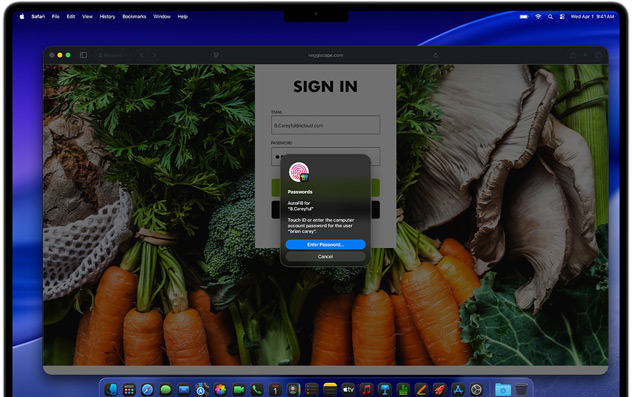Viewport: 632px width, 397px height.
Task: Go back with the left arrow
Action: click(x=142, y=55)
